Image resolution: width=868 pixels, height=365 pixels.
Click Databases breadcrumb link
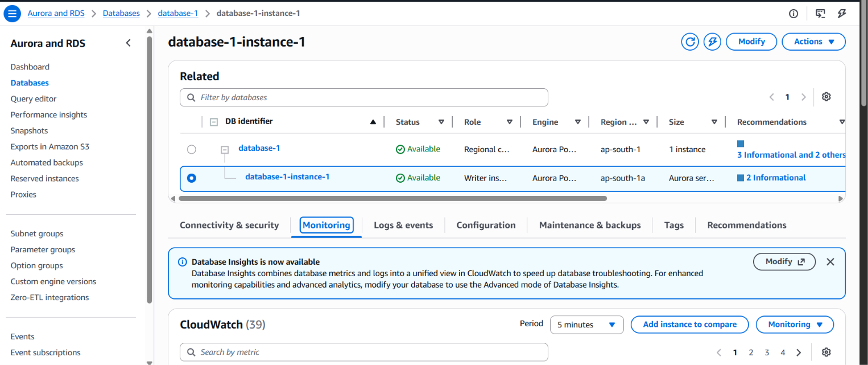[121, 13]
